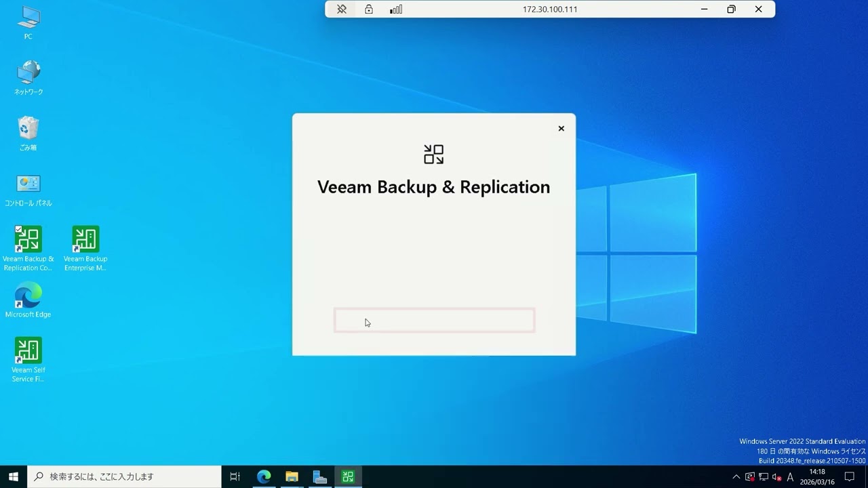
Task: Open the Windows Start menu
Action: [13, 476]
